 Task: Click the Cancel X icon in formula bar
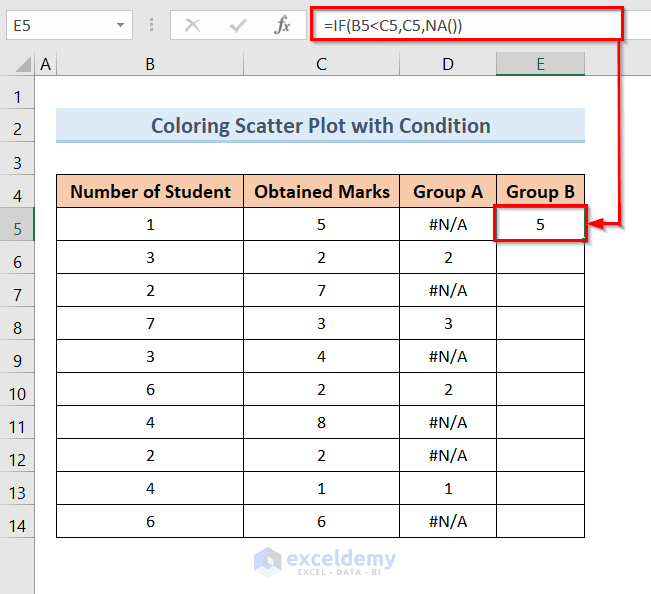193,26
